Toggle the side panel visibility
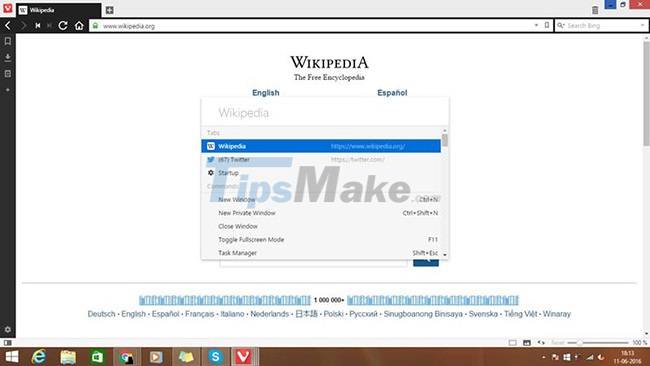The height and width of the screenshot is (366, 650). click(7, 343)
